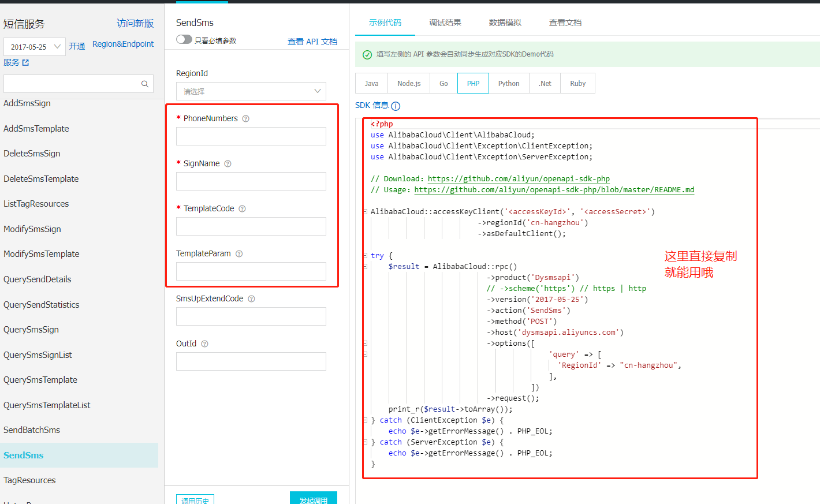Show help for the SmsUpExtendCode parameter

pyautogui.click(x=251, y=298)
